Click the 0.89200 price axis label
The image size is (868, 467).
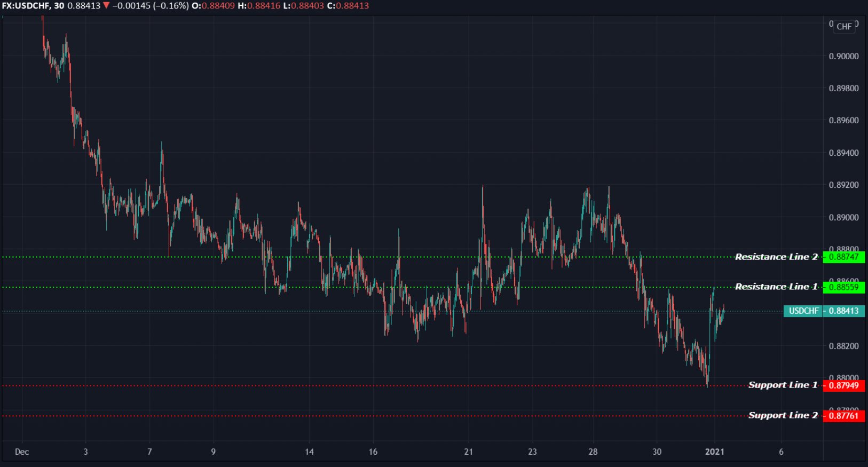click(x=843, y=185)
